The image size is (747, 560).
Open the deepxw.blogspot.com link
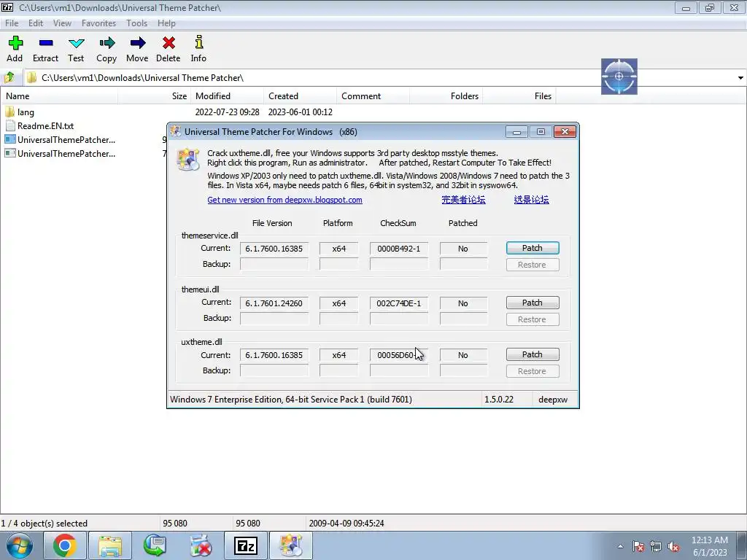pos(285,200)
